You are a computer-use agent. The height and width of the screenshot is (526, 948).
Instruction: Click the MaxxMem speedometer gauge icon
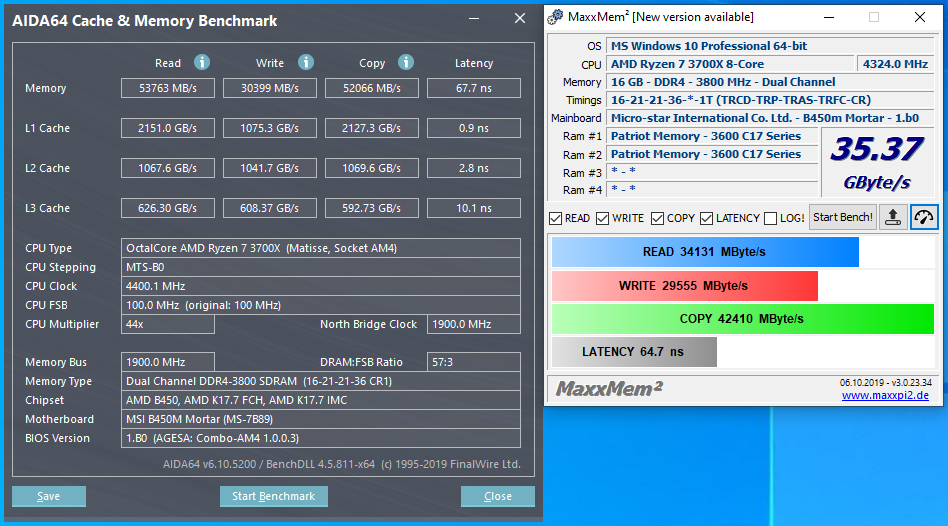click(924, 217)
